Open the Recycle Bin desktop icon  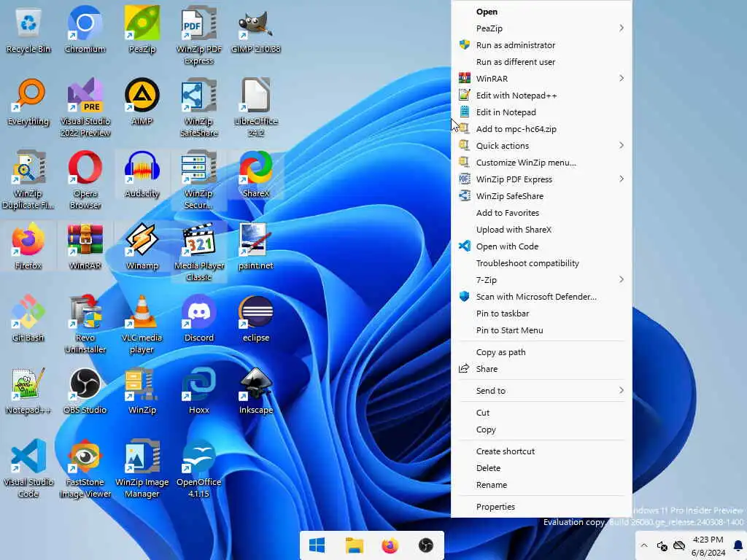(28, 29)
